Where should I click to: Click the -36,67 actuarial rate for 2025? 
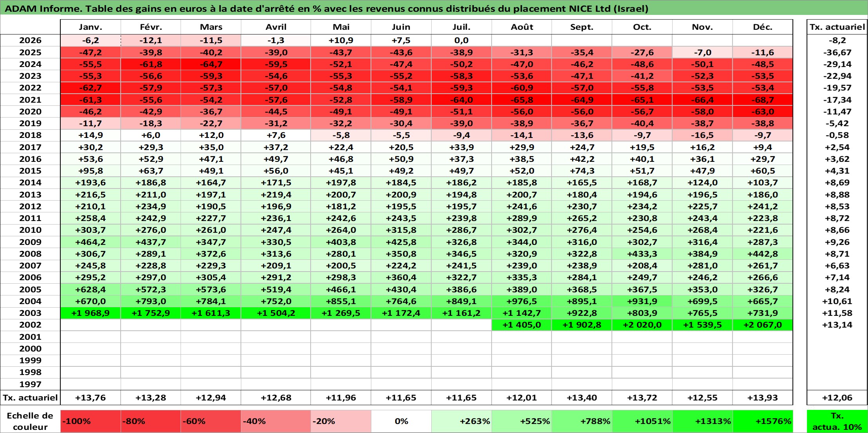837,53
